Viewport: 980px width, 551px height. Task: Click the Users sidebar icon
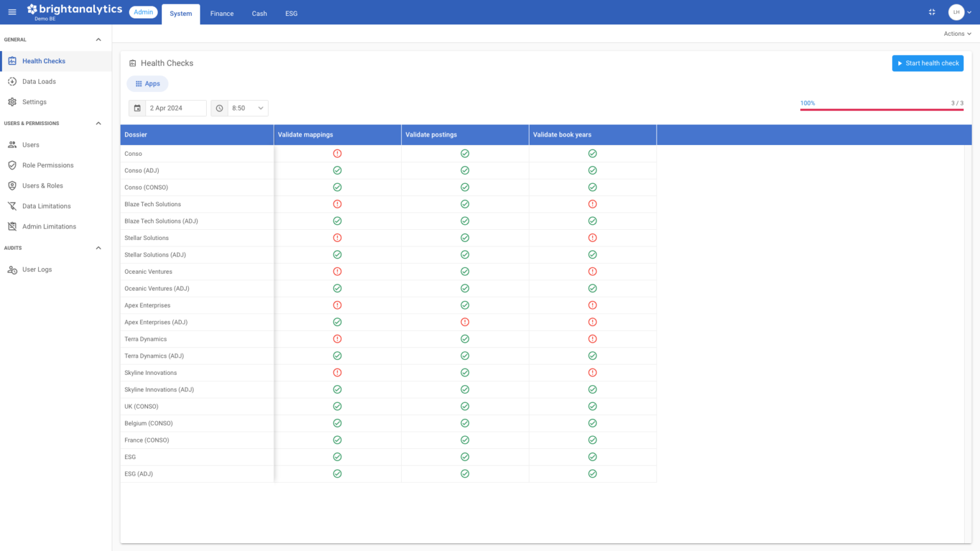(x=12, y=145)
